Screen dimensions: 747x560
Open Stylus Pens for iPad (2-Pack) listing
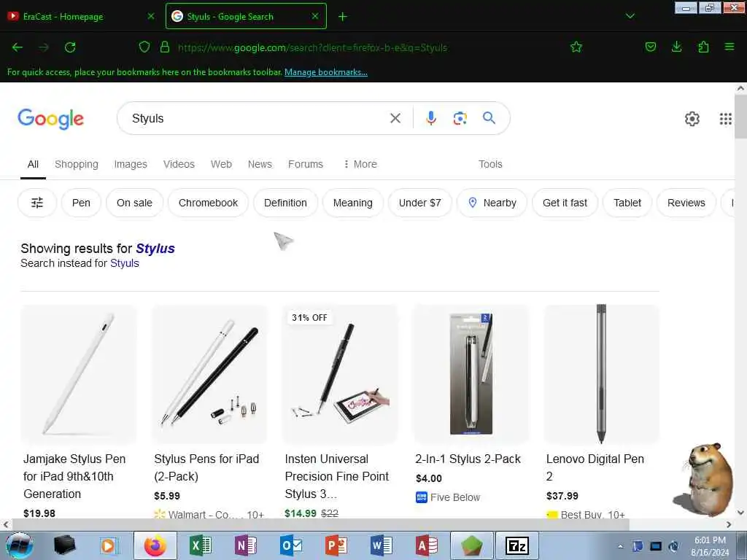tap(206, 467)
